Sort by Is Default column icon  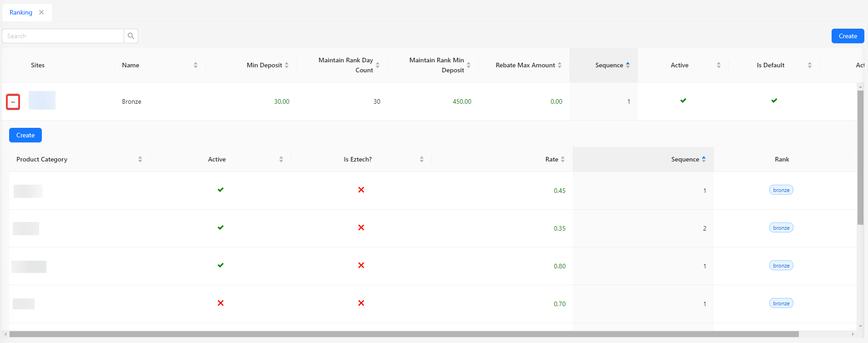click(x=810, y=65)
